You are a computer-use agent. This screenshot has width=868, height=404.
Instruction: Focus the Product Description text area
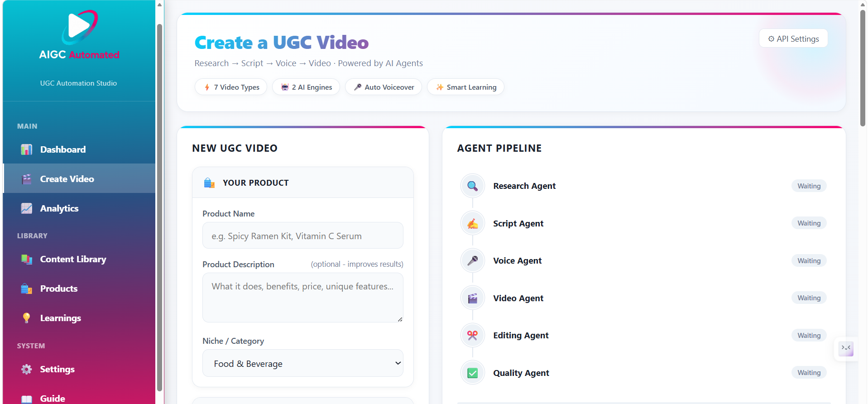point(303,298)
